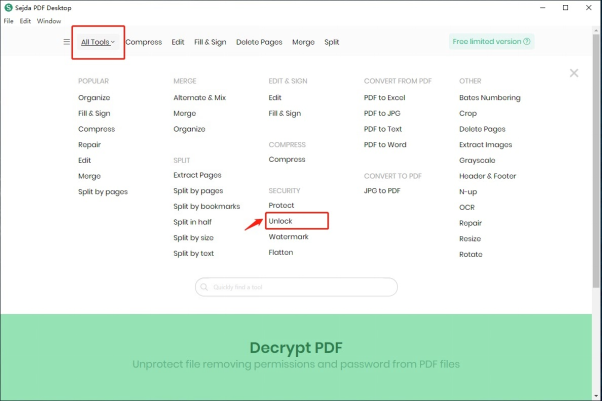Open the Extract Images tool

pyautogui.click(x=486, y=145)
